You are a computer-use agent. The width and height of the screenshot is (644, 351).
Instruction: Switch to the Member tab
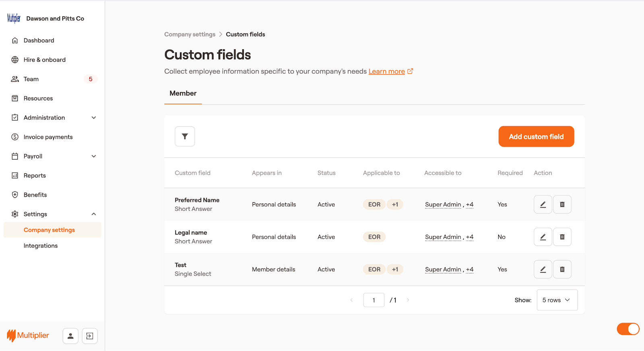pyautogui.click(x=183, y=93)
